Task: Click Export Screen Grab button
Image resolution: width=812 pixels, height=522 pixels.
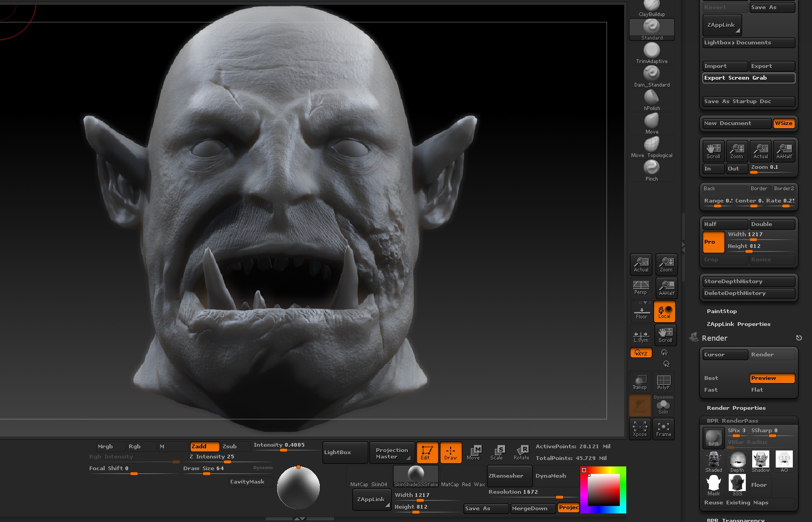Action: [749, 78]
